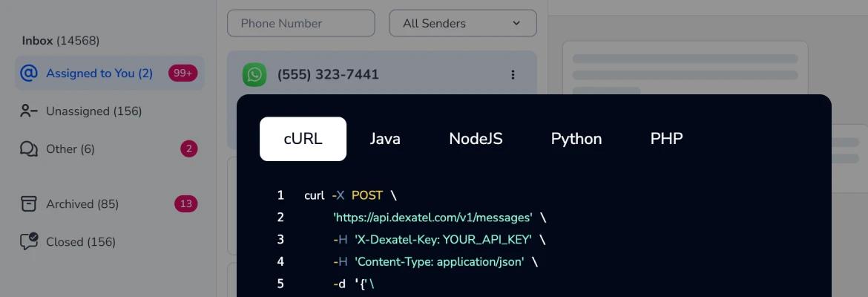
Task: Open the Other (6) conversations folder
Action: point(70,148)
